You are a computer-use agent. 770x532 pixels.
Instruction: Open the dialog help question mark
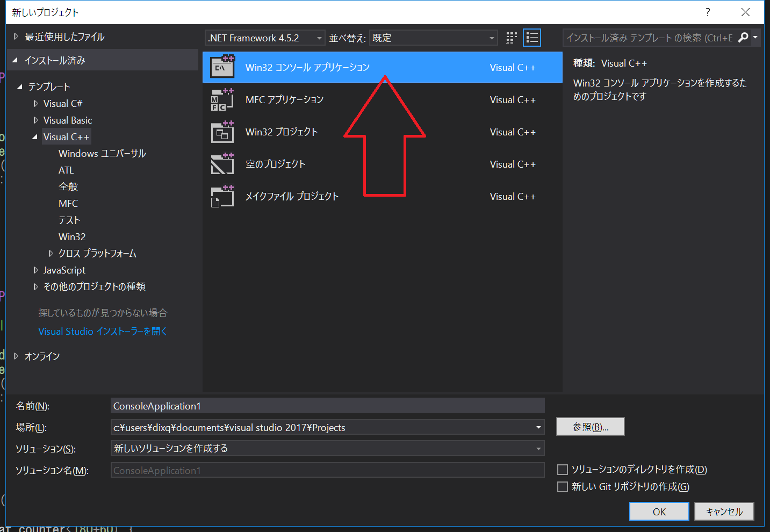(708, 12)
